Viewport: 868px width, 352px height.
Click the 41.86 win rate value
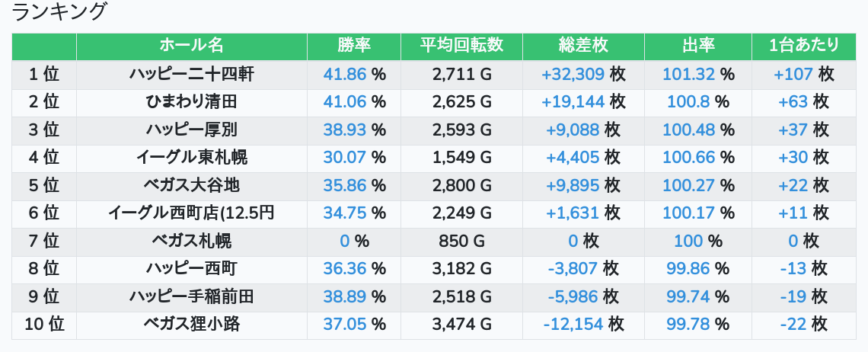click(345, 74)
